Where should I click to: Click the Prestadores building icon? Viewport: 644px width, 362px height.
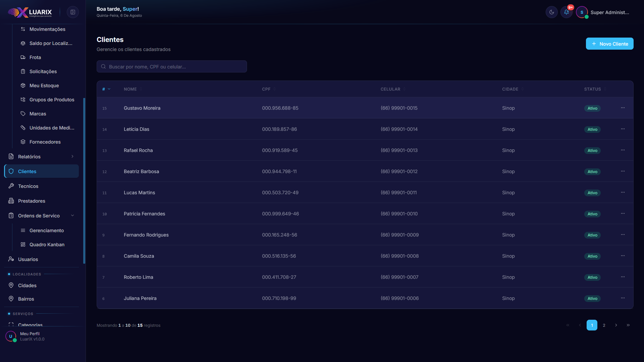pos(11,201)
